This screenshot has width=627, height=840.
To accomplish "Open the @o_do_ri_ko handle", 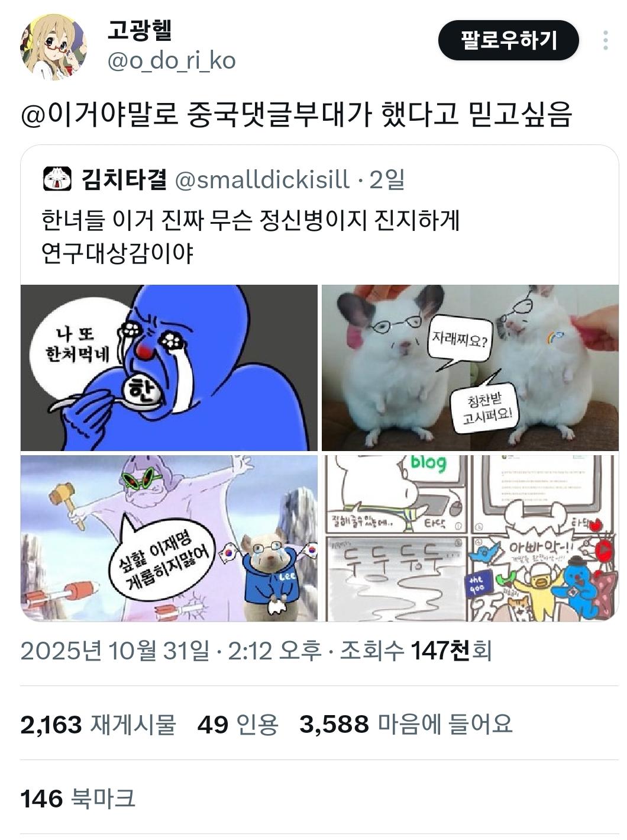I will pos(172,60).
